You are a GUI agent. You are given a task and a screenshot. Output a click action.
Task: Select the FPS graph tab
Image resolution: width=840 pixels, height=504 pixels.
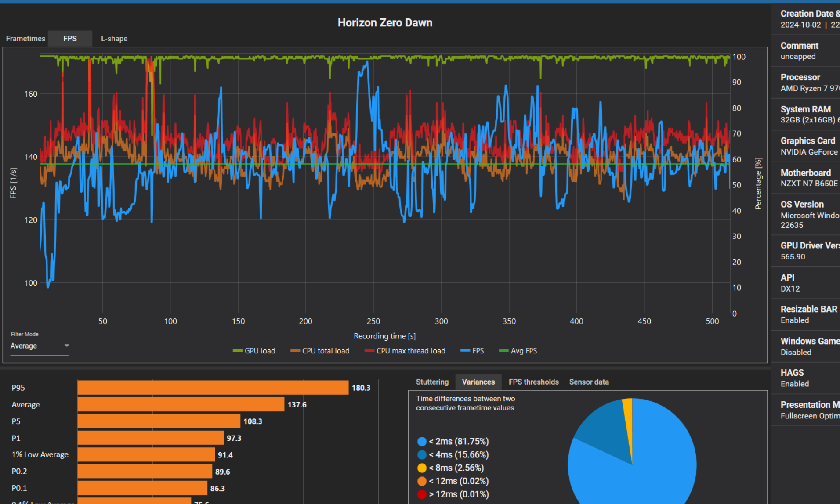click(70, 39)
